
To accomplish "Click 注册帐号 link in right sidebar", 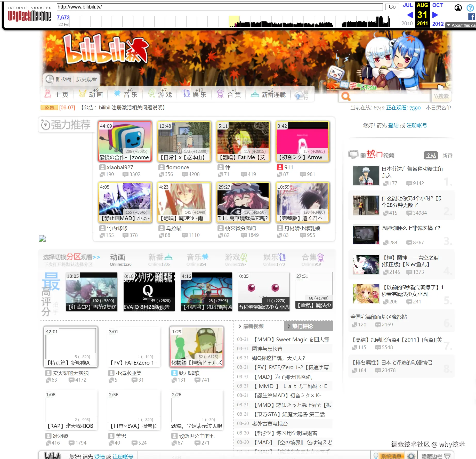I will pos(417,125).
